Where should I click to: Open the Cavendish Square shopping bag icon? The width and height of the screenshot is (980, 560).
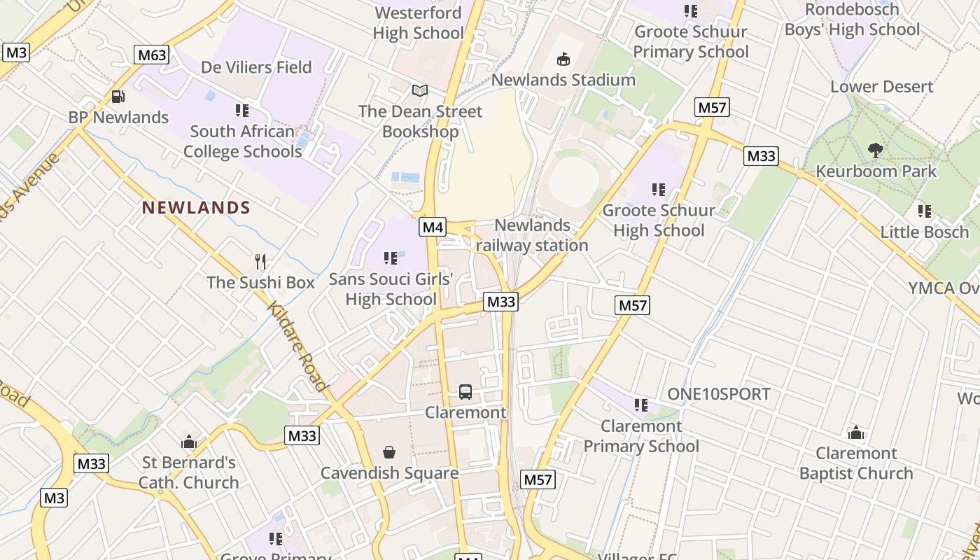389,453
